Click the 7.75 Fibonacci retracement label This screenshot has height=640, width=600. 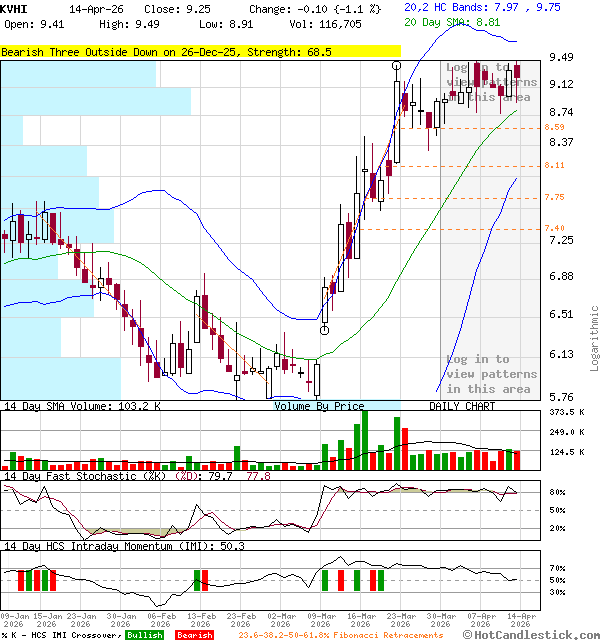pyautogui.click(x=555, y=197)
